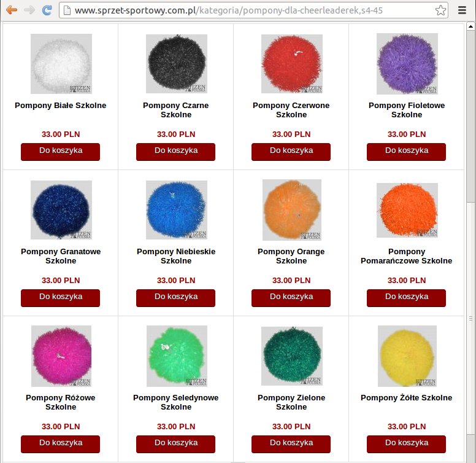Screen dimensions: 476x463
Task: Click Do koszyka under Pompony Niebieskie Szkolne
Action: click(176, 298)
